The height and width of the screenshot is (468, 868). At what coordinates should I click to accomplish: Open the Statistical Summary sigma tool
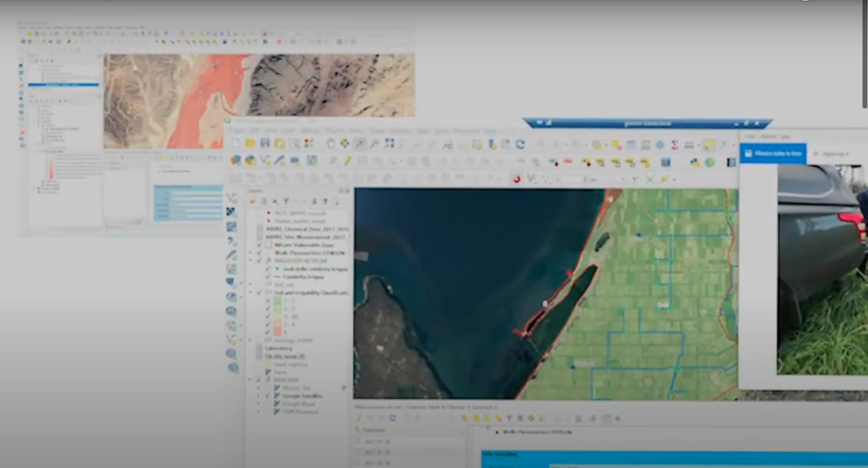pos(675,145)
